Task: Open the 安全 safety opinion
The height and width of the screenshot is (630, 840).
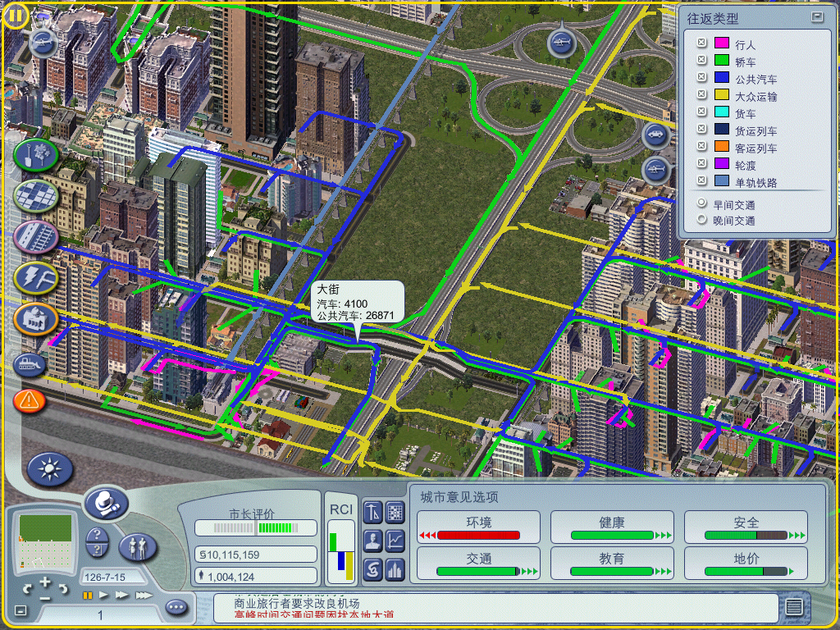Action: (746, 527)
